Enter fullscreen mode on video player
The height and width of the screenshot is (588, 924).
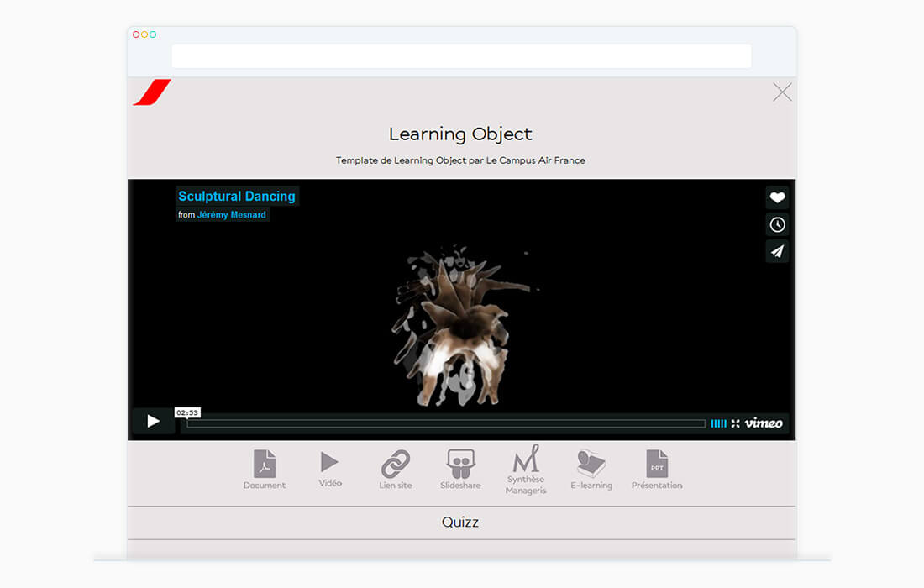pyautogui.click(x=736, y=423)
